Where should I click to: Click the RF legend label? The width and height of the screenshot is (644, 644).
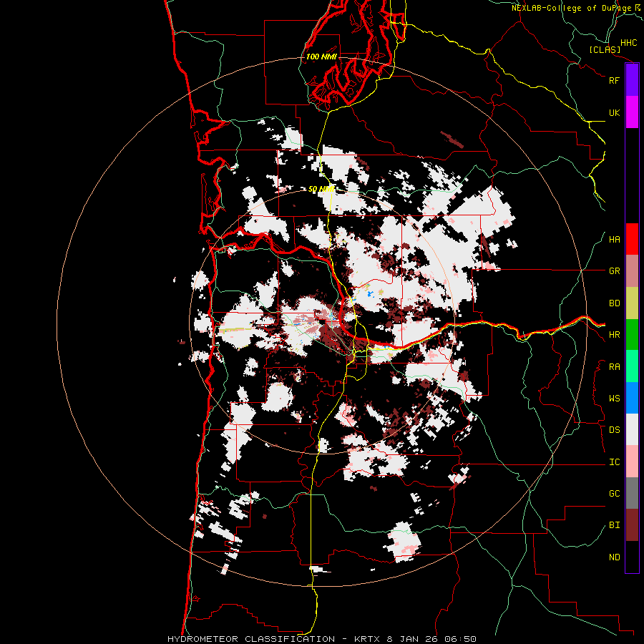point(614,80)
